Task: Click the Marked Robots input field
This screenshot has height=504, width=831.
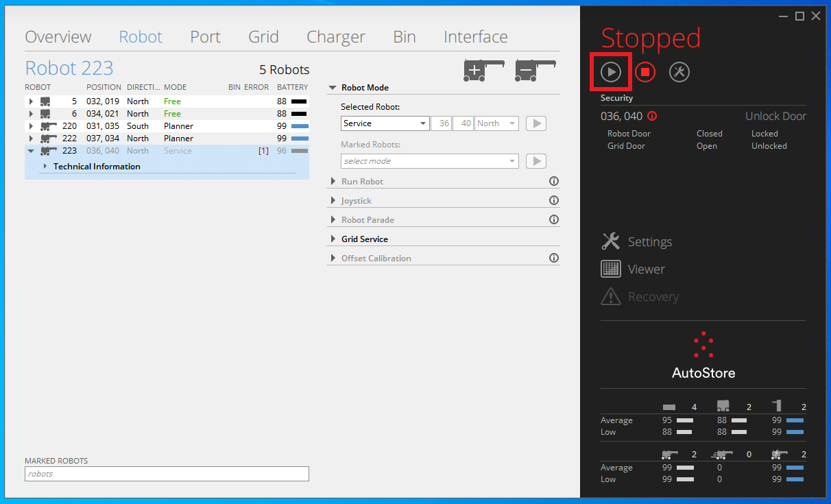Action: coord(167,474)
